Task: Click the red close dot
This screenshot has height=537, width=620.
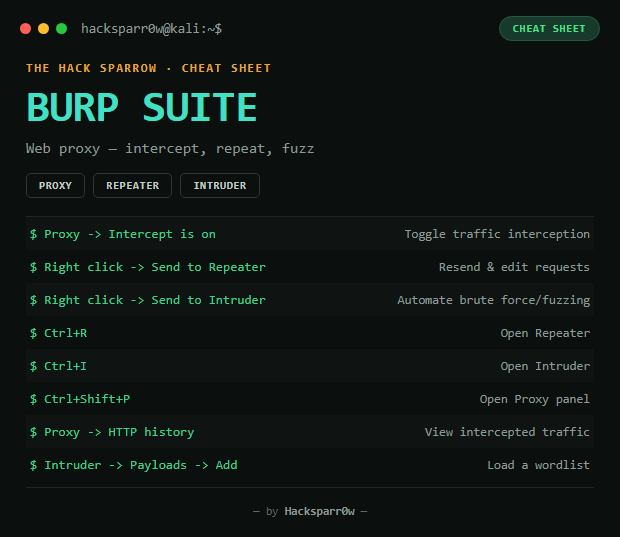Action: tap(26, 29)
